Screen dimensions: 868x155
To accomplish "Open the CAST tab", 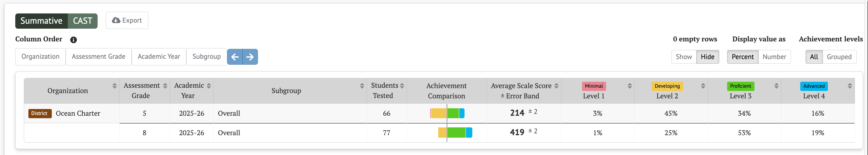I will (x=83, y=21).
